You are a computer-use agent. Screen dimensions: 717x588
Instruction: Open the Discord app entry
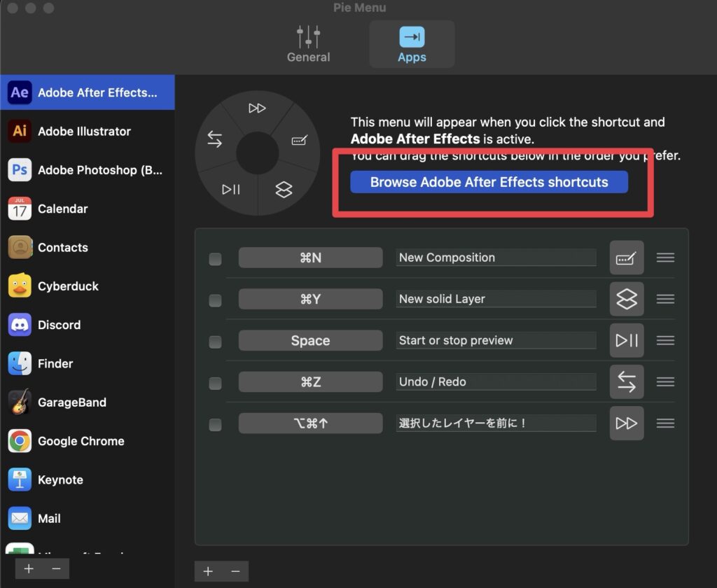point(88,325)
